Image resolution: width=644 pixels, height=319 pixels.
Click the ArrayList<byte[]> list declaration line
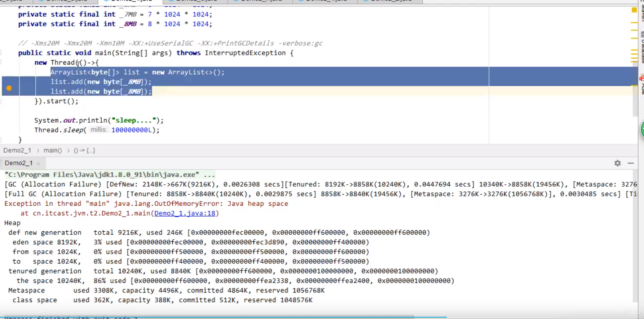(x=137, y=72)
